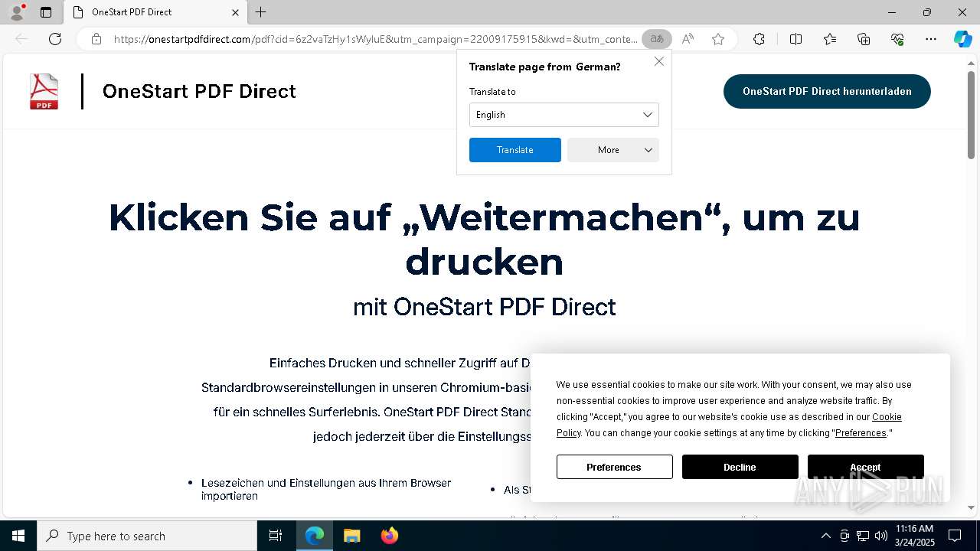The width and height of the screenshot is (980, 551).
Task: Click the taskbar search box
Action: pyautogui.click(x=147, y=536)
